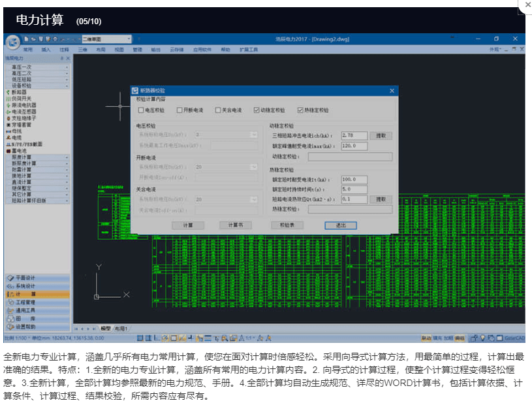
Task: Select 电流互感器 item in side panel
Action: point(23,111)
